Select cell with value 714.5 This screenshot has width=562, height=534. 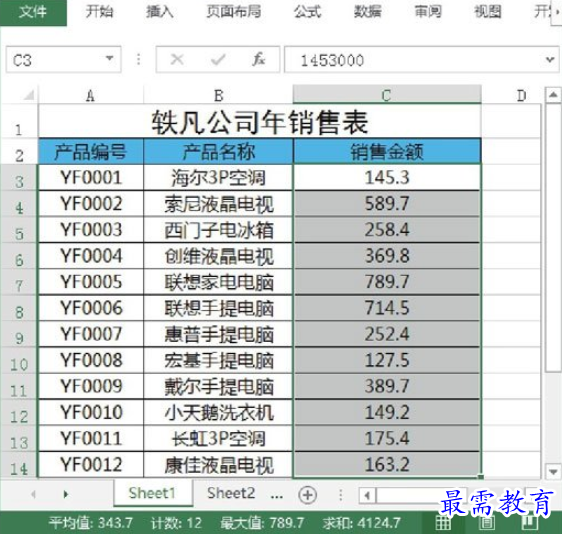coord(387,308)
